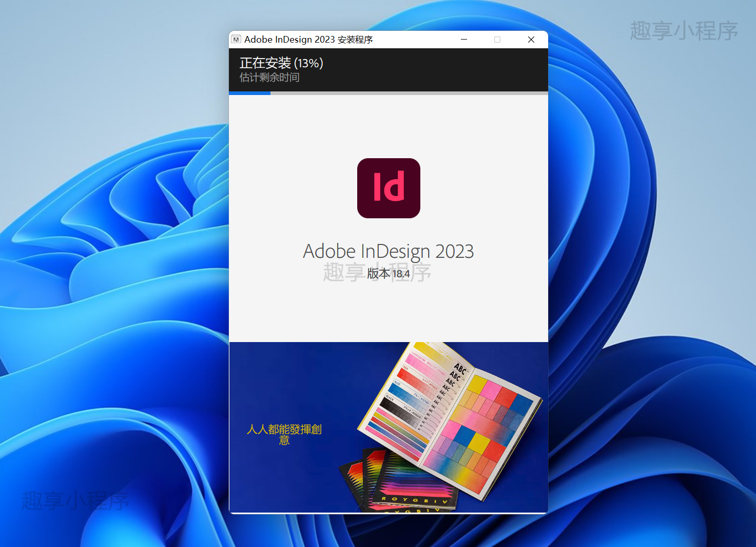Click the "版本 18.4" version text

coord(389,274)
